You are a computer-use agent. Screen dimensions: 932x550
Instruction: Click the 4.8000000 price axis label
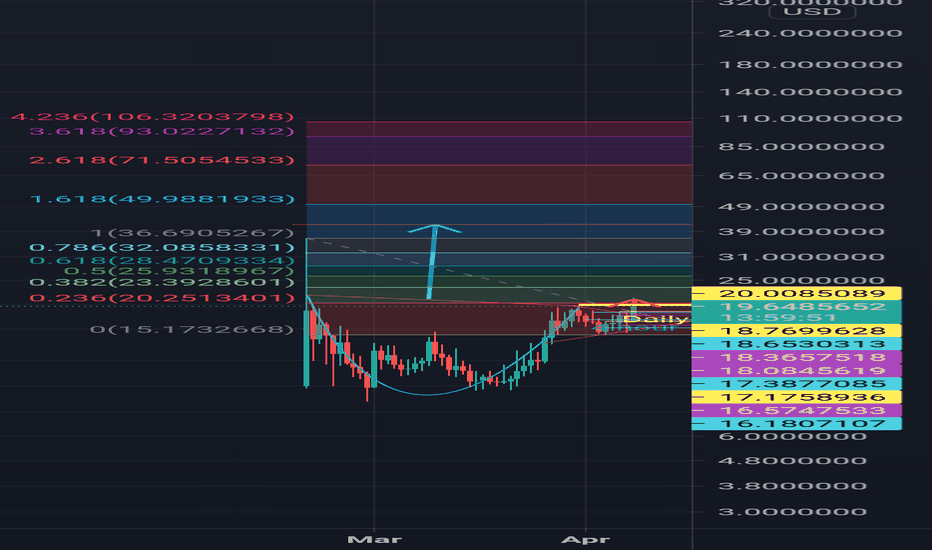point(793,461)
